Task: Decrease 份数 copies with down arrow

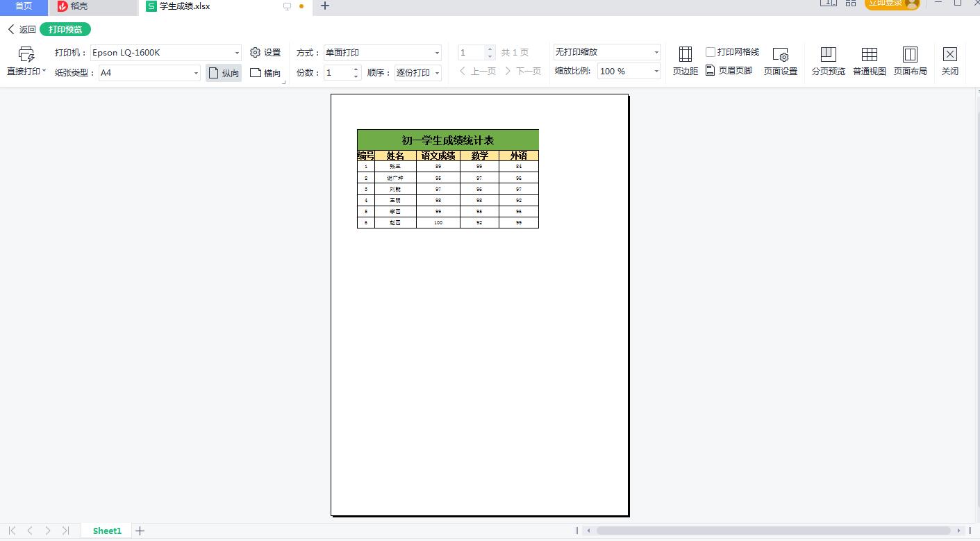Action: point(356,76)
